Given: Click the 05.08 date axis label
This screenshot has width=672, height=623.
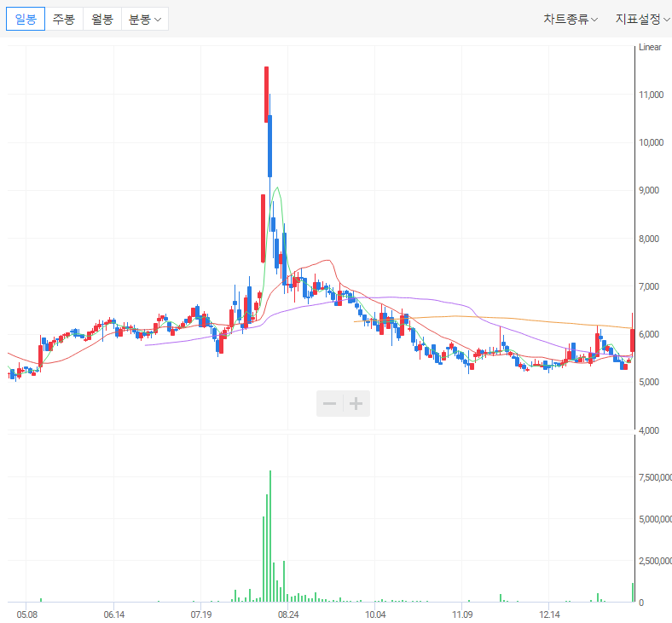Looking at the screenshot, I should coord(26,614).
